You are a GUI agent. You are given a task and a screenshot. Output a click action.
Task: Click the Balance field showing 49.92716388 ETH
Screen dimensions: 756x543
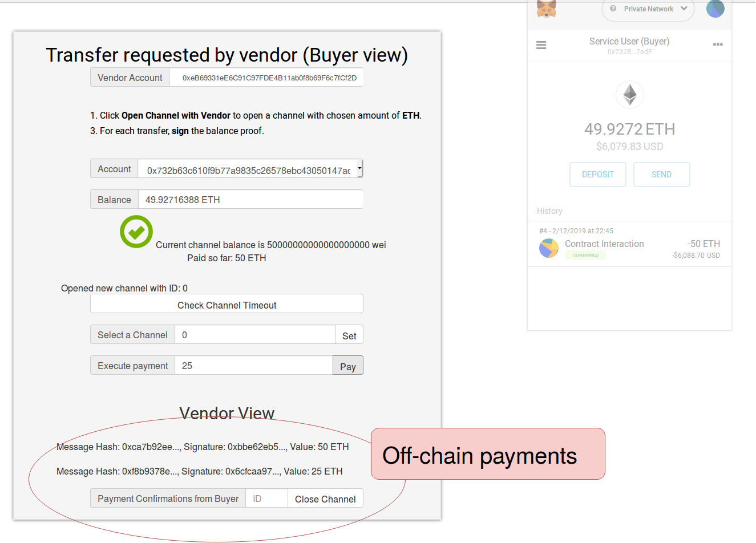pyautogui.click(x=250, y=200)
